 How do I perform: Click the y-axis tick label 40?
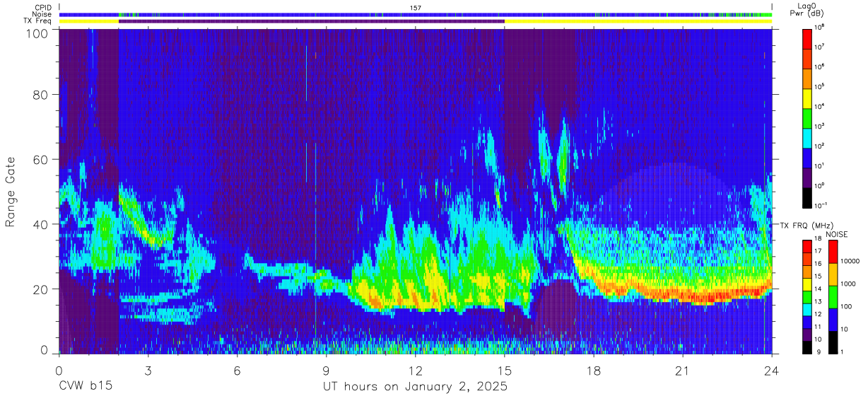40,225
